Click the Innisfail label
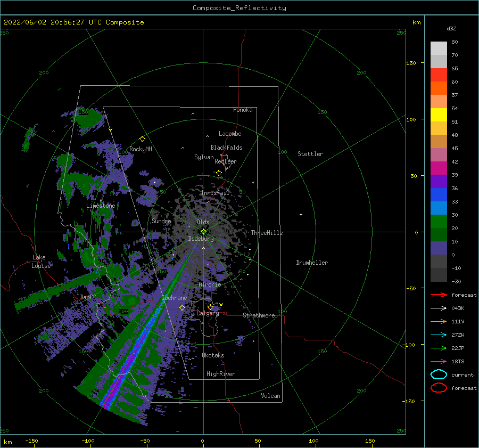The image size is (479, 448). 216,193
